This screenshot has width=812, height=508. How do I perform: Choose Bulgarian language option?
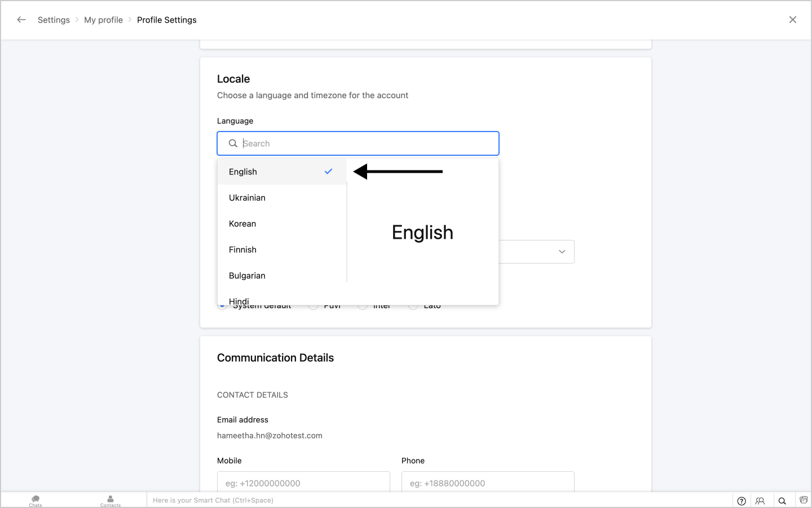(247, 275)
